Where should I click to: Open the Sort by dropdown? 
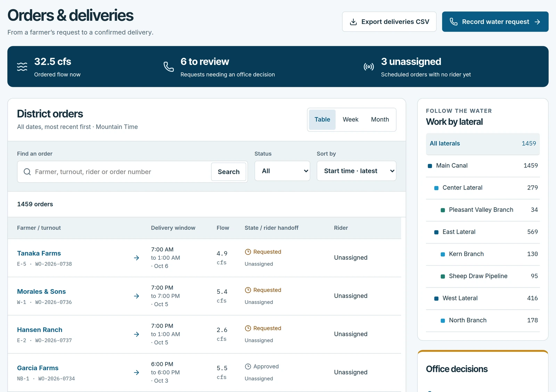click(x=357, y=171)
